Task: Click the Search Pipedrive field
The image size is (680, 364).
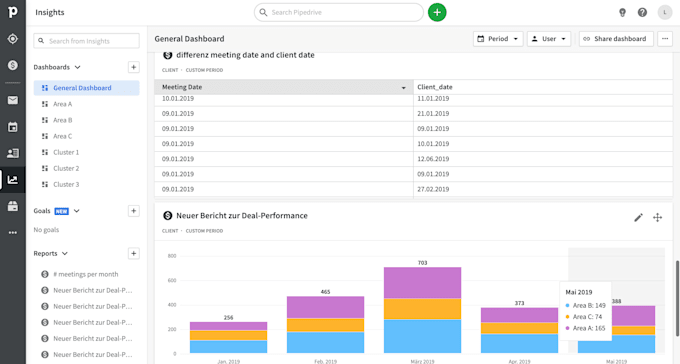Action: [339, 12]
